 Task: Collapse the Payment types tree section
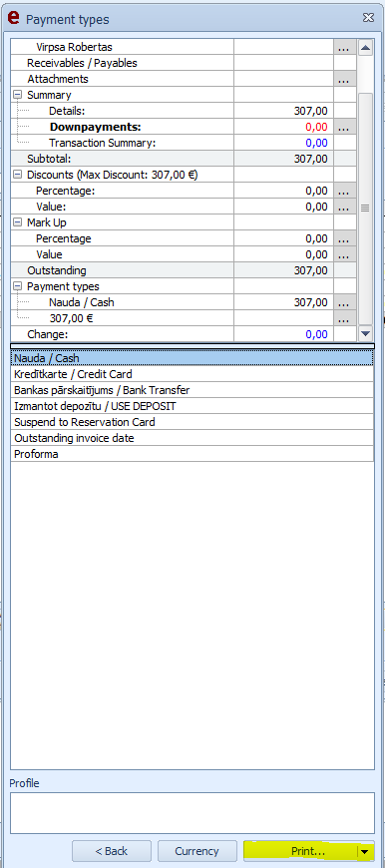click(x=17, y=286)
